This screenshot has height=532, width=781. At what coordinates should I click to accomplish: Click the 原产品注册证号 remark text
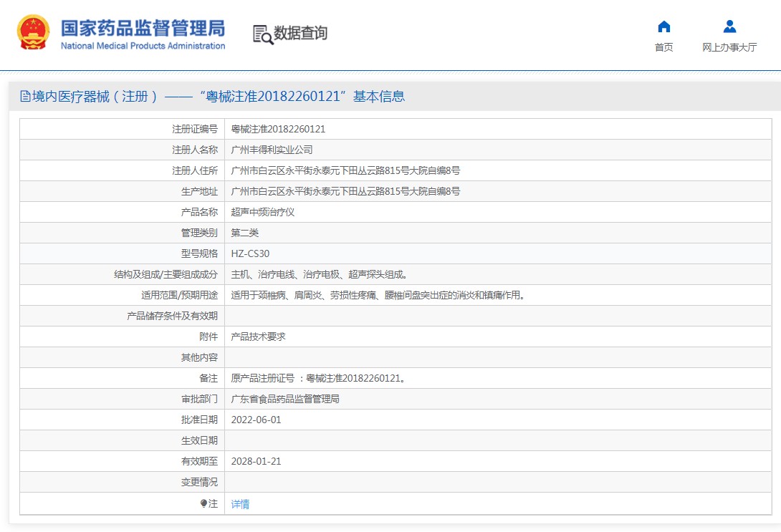318,379
